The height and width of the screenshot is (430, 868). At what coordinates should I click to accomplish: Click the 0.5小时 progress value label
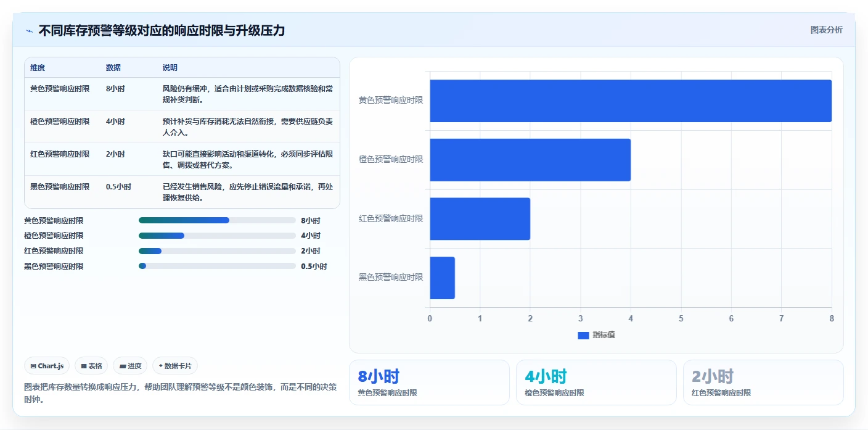314,267
